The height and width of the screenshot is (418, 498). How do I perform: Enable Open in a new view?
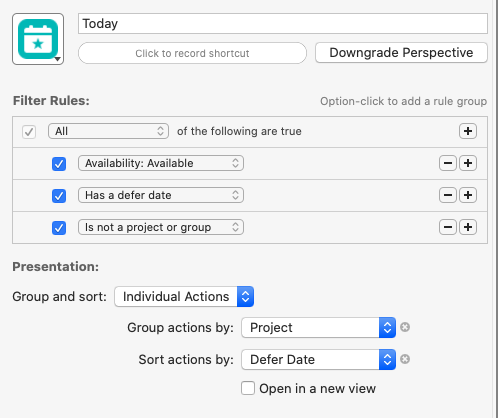[x=248, y=388]
